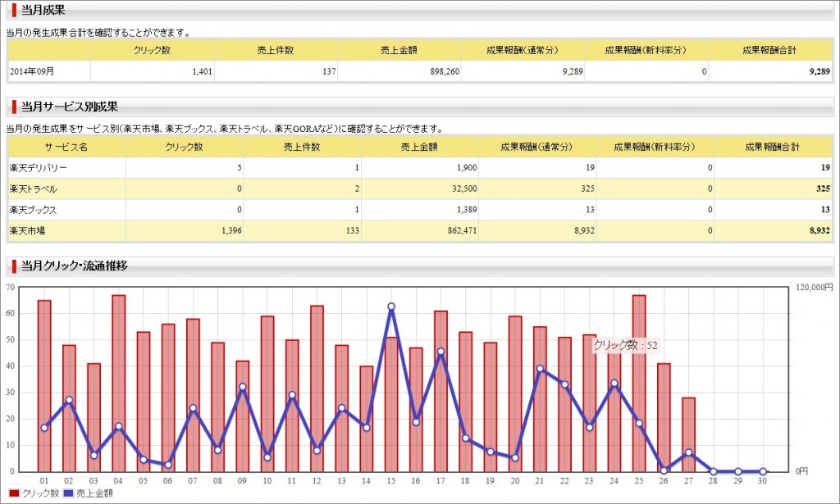Click the クリック数 legend label
The image size is (840, 504).
click(41, 493)
